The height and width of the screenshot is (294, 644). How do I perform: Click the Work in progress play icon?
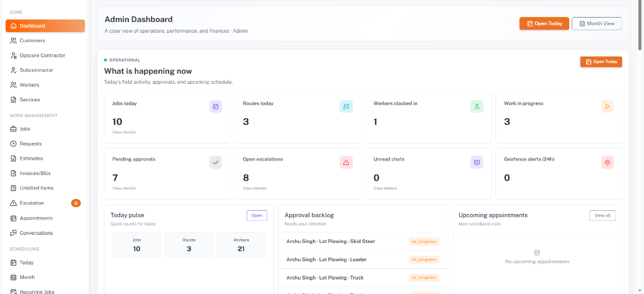(x=608, y=106)
